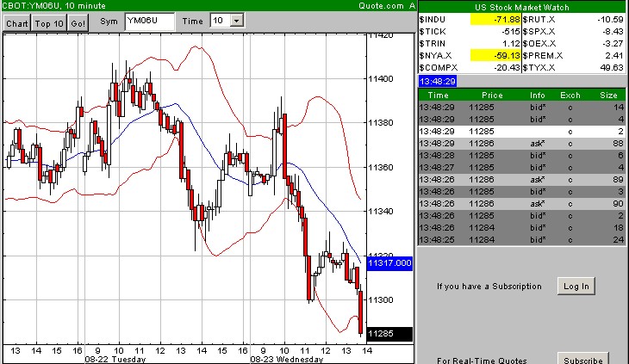This screenshot has width=629, height=364.
Task: Expand the Time interval dropdown arrow
Action: tap(238, 21)
